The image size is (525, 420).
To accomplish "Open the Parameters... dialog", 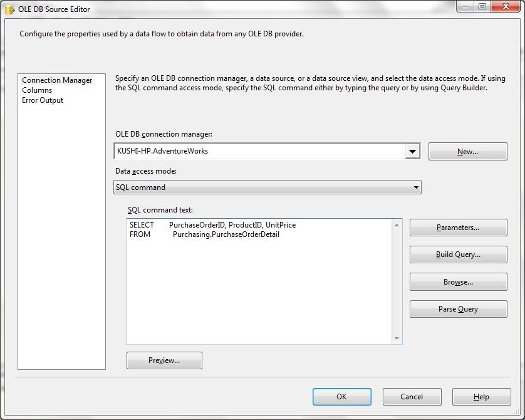I will 458,228.
